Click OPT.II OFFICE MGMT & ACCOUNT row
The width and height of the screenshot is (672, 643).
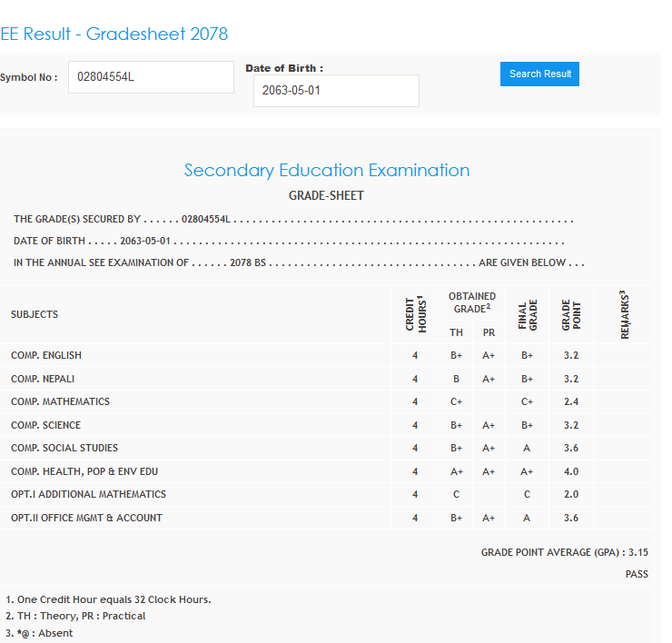pyautogui.click(x=86, y=518)
